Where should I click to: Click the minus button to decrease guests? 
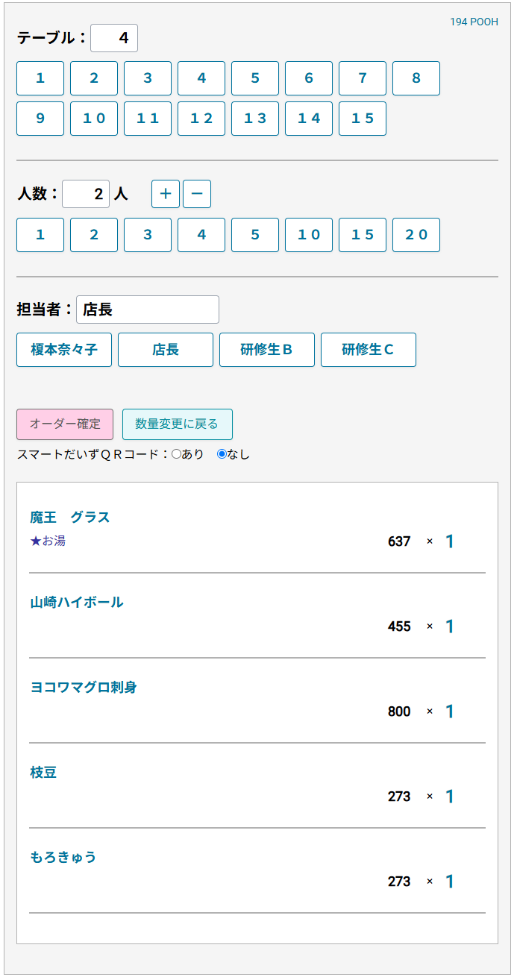pyautogui.click(x=197, y=194)
